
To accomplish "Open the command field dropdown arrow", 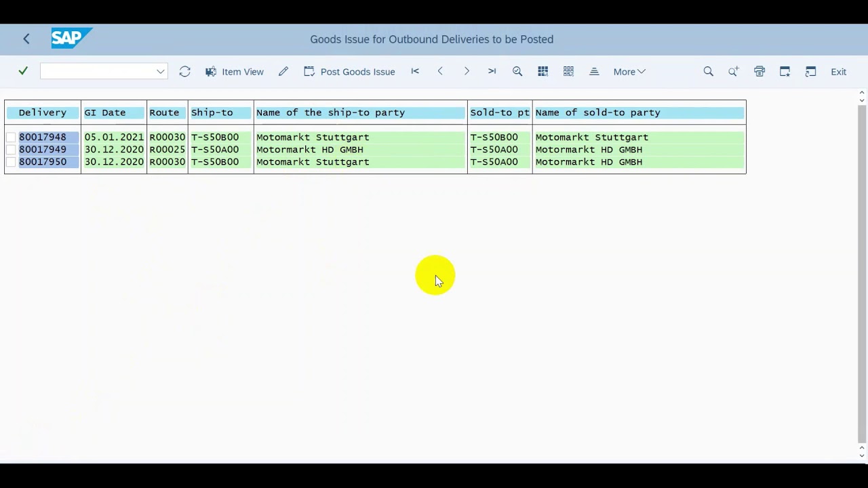I will 161,71.
